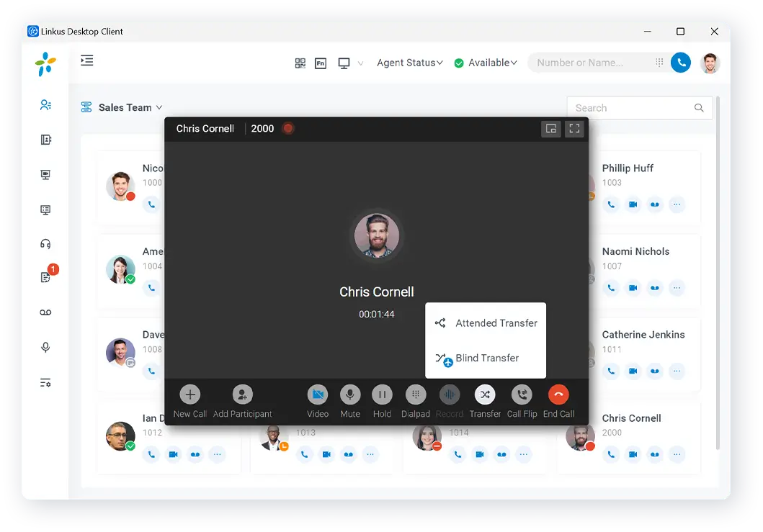Screen dimensions: 763x532
Task: Open the Dialpad in call controls
Action: coord(416,395)
